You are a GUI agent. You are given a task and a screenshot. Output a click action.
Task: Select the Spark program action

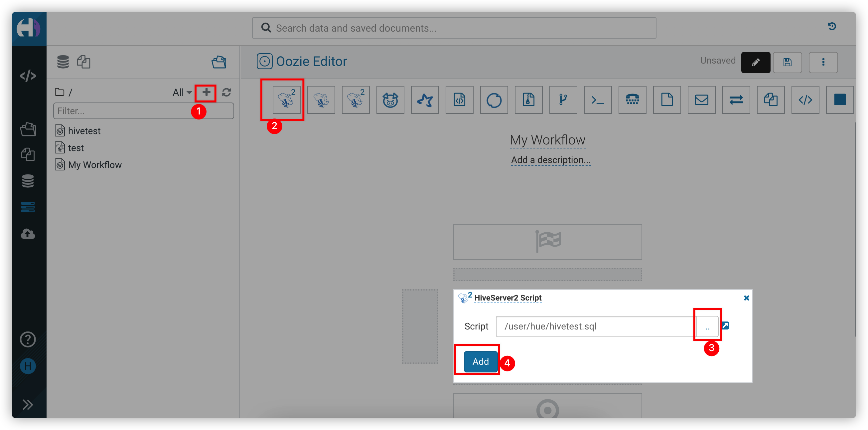point(425,100)
